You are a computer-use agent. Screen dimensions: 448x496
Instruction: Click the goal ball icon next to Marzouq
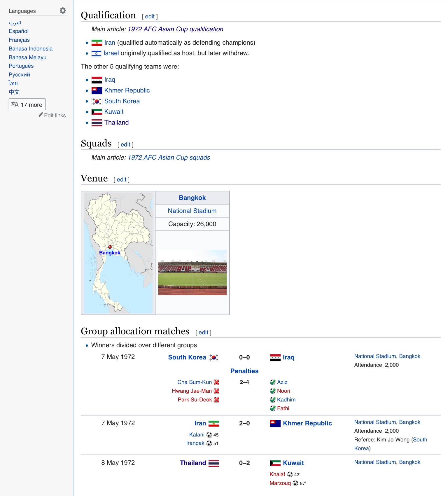pyautogui.click(x=295, y=483)
